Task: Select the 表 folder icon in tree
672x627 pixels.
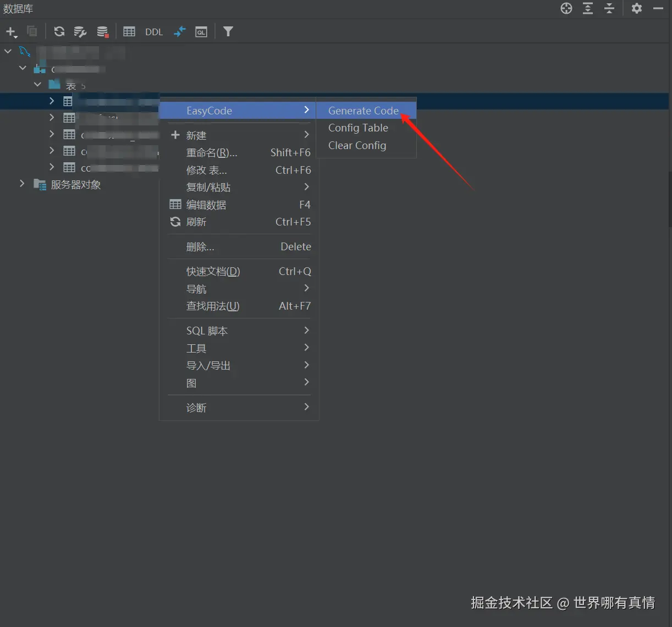Action: pos(54,84)
